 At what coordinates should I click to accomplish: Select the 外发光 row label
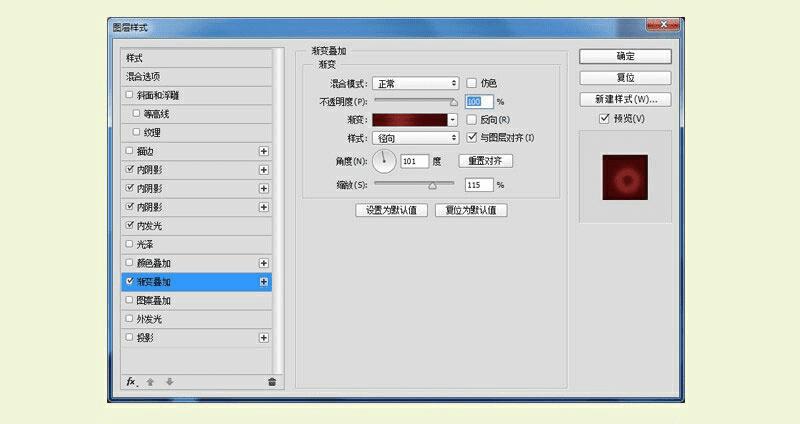tap(149, 319)
